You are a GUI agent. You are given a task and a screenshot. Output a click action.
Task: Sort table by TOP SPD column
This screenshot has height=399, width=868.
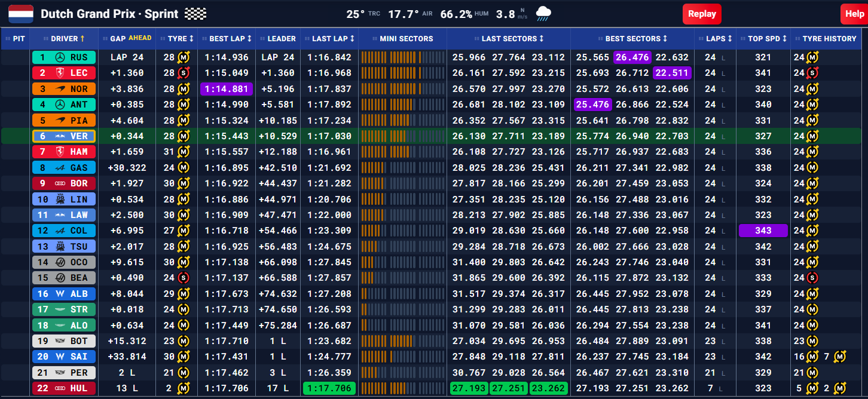pos(763,38)
